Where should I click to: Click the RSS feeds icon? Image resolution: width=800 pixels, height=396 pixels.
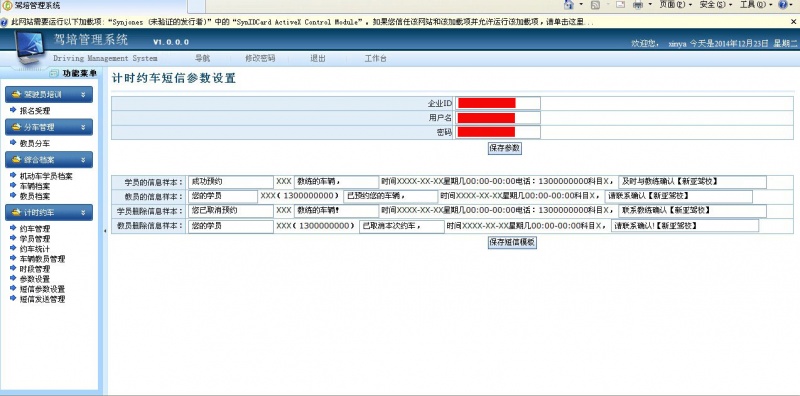(x=595, y=5)
